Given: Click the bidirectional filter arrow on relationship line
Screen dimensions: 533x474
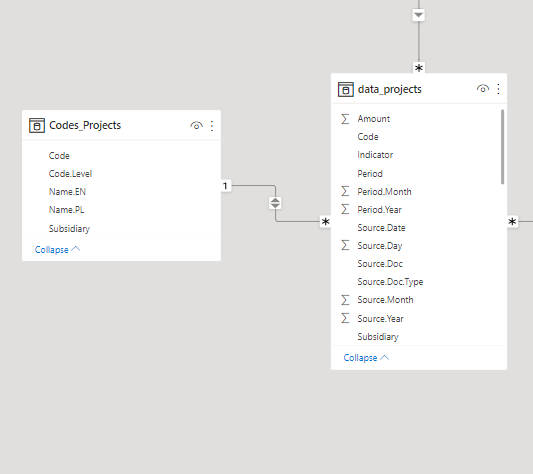Looking at the screenshot, I should pyautogui.click(x=275, y=203).
